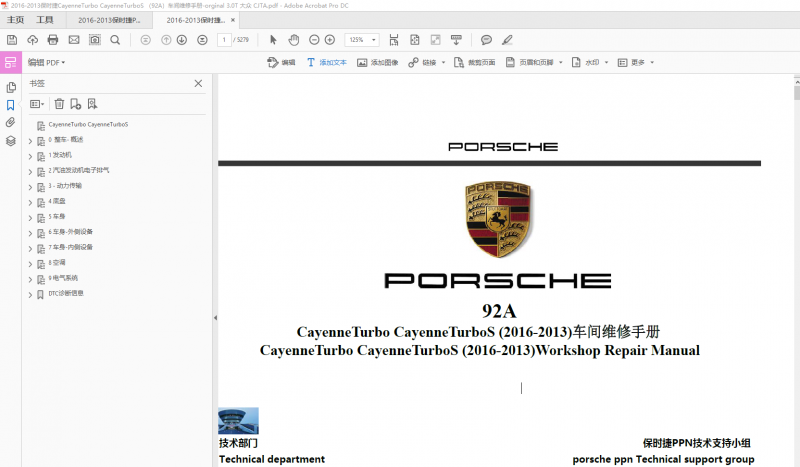This screenshot has width=800, height=467.
Task: Delete bookmark with the trash icon
Action: (x=59, y=104)
